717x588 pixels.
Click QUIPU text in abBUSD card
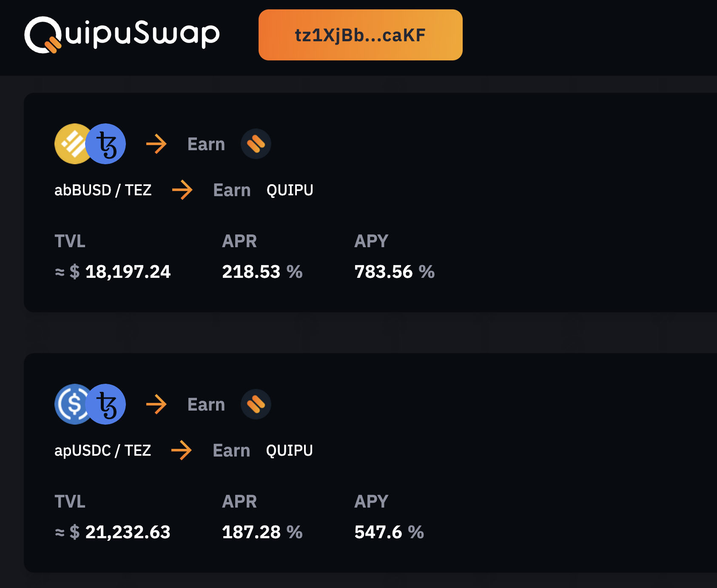290,190
